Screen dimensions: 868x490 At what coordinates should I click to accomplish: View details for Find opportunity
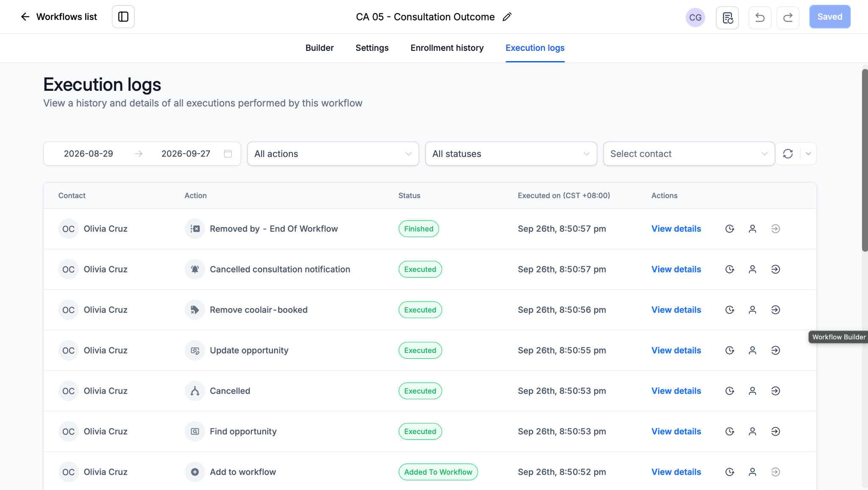pyautogui.click(x=676, y=431)
